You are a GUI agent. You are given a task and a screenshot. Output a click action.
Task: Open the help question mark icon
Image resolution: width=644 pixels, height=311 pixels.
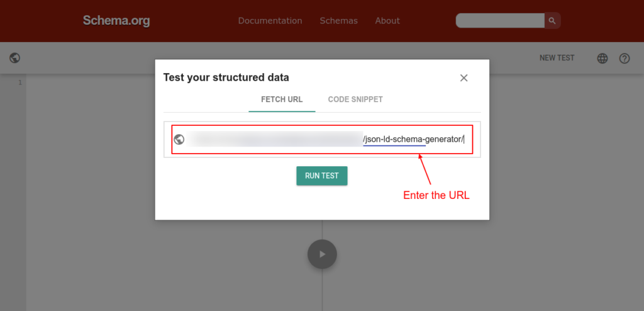point(625,59)
